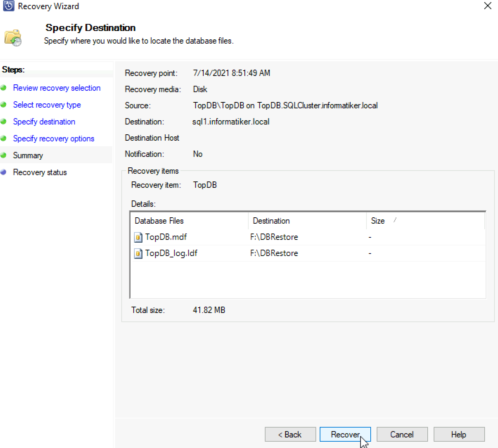Click the Source: label
This screenshot has height=448, width=498.
coord(138,105)
